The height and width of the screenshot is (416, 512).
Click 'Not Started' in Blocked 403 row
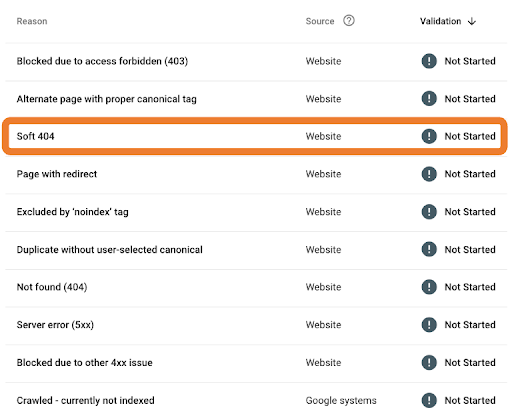click(x=470, y=61)
